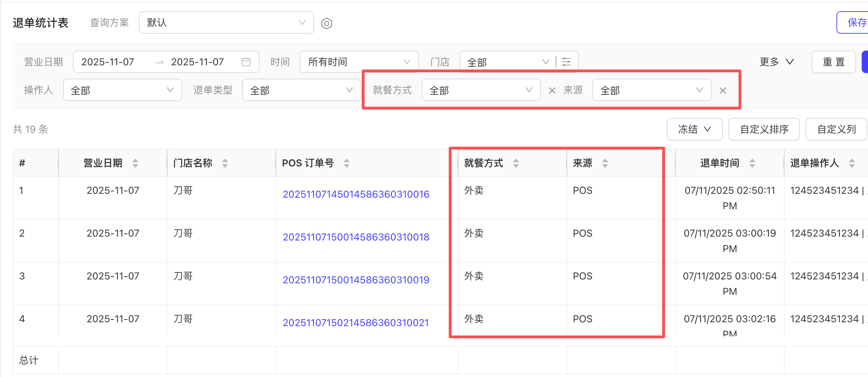The width and height of the screenshot is (868, 377).
Task: Expand the 退单类型 dropdown
Action: tap(301, 90)
